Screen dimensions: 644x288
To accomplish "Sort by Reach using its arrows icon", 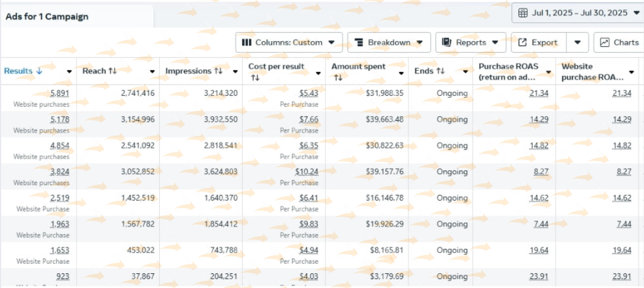I will (x=112, y=71).
